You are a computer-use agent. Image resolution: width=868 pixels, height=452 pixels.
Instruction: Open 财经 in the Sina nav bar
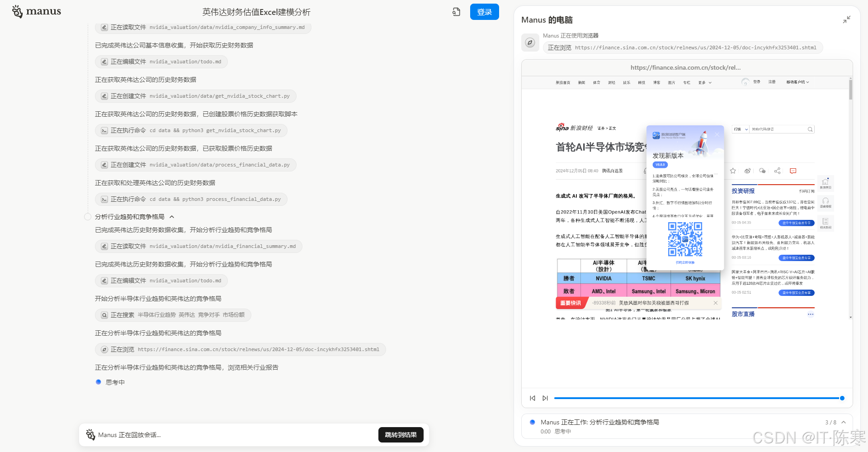[x=612, y=82]
